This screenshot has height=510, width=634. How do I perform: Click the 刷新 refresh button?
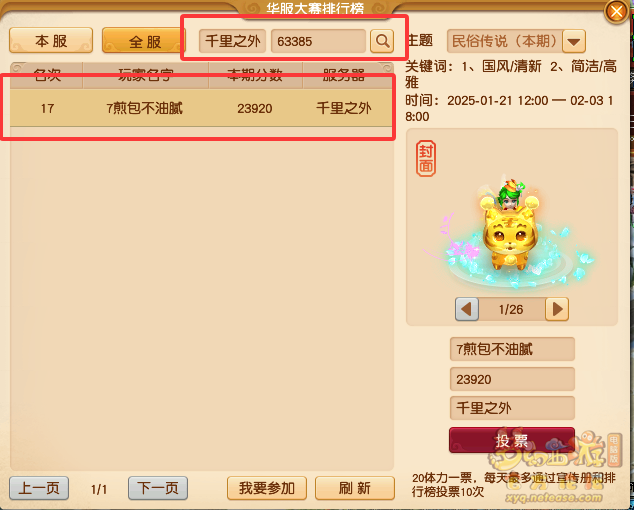click(355, 488)
